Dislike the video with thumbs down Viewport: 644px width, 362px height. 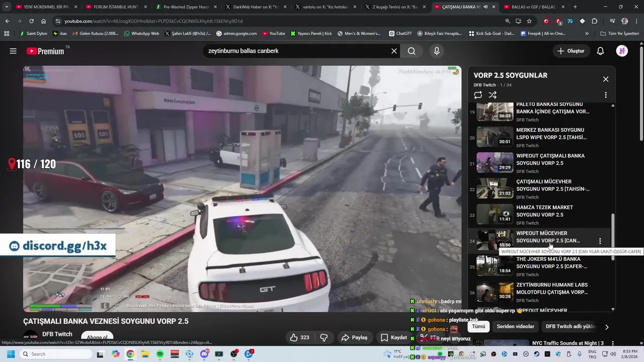(324, 337)
